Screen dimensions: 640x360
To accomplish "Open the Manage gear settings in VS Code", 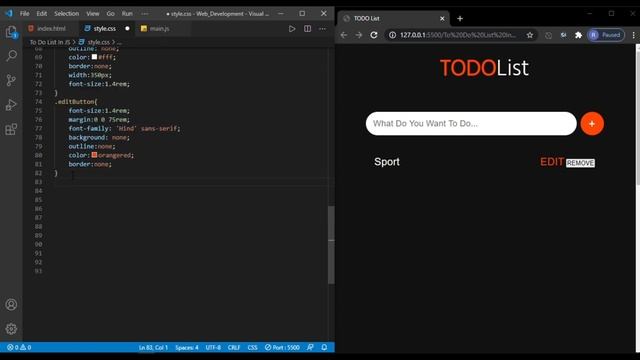I will coord(11,329).
